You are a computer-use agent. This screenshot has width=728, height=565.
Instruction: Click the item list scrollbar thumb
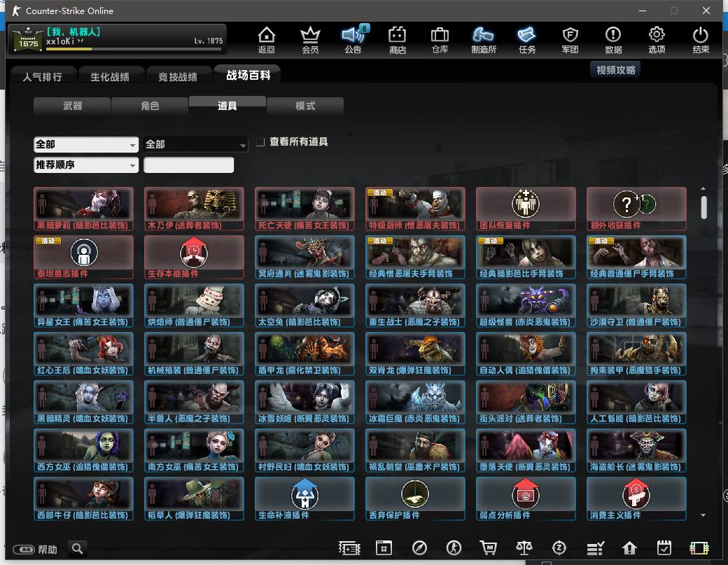point(704,207)
